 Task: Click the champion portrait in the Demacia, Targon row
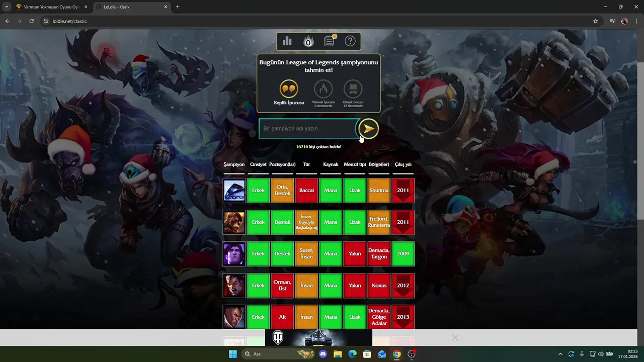pos(234,254)
